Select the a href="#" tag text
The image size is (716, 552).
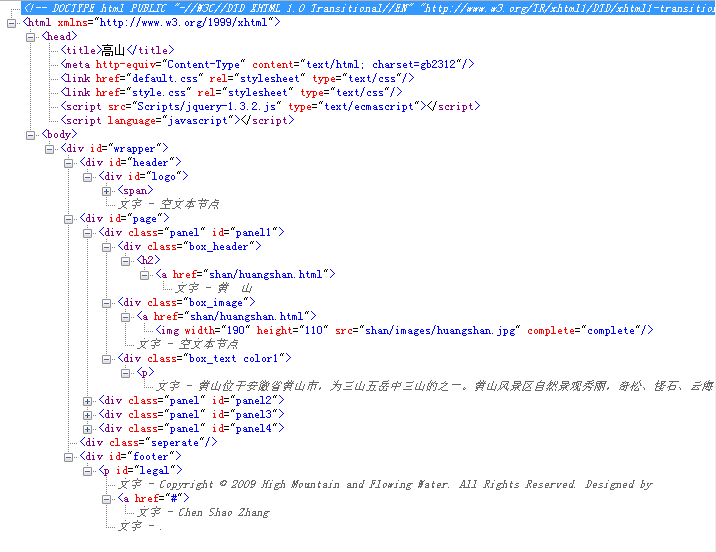pyautogui.click(x=153, y=498)
